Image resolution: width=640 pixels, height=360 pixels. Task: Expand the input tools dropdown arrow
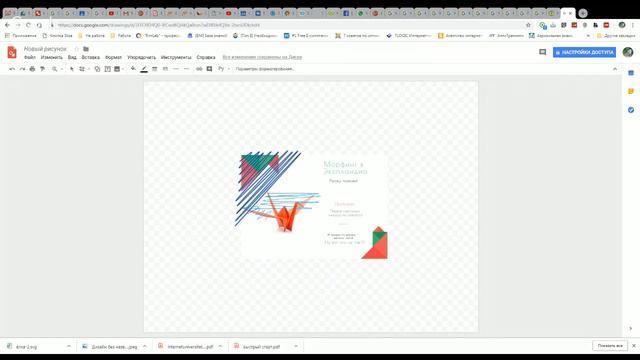(x=228, y=69)
